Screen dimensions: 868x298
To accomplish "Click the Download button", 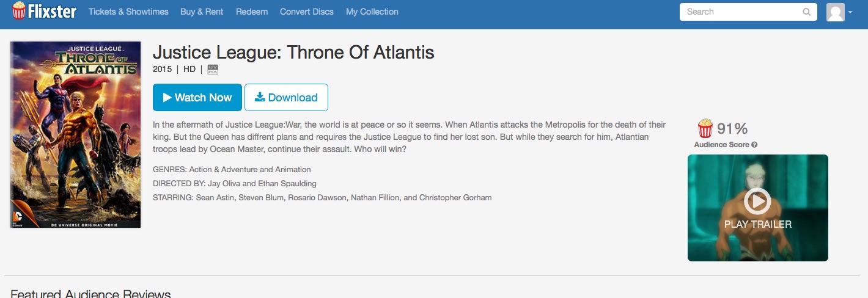I will [286, 98].
